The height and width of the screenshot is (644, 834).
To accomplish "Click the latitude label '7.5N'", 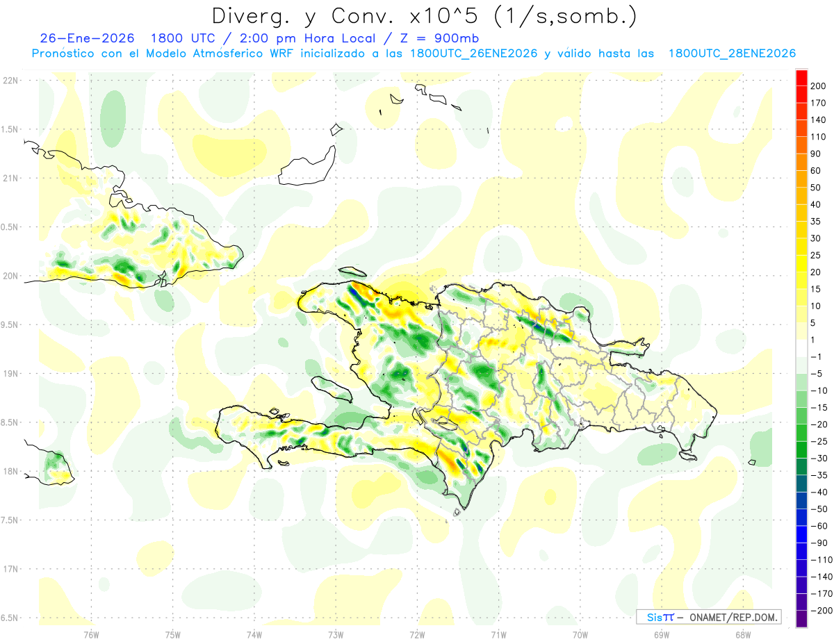I will click(x=10, y=520).
